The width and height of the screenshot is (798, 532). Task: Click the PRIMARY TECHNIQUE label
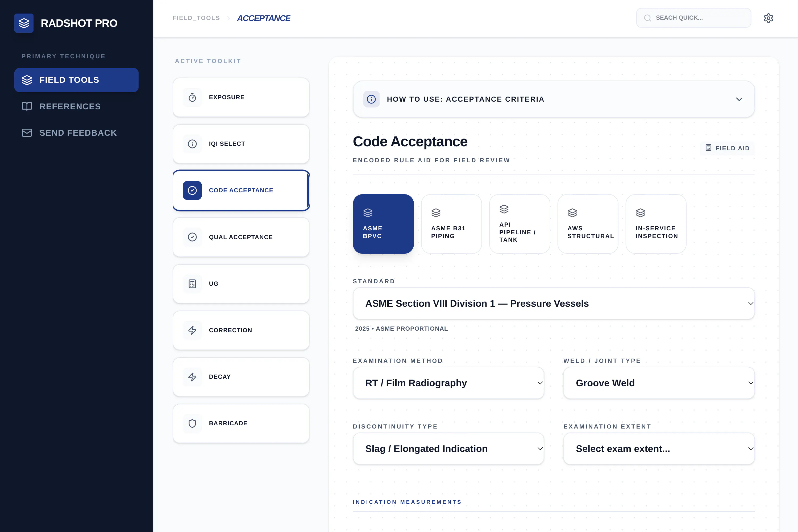point(64,56)
